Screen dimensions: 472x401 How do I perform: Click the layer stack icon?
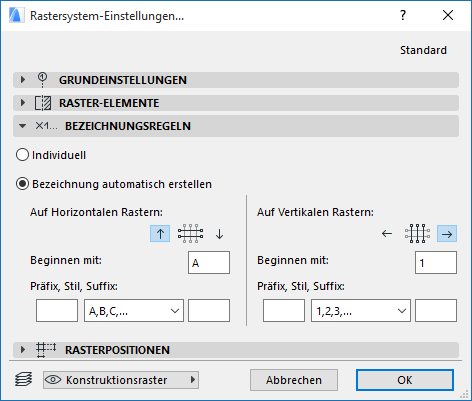click(24, 380)
